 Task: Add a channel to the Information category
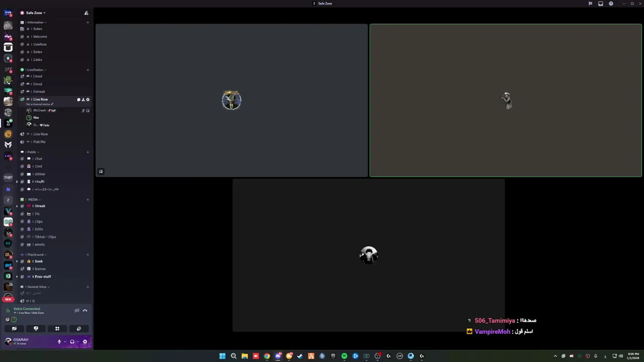tap(88, 22)
